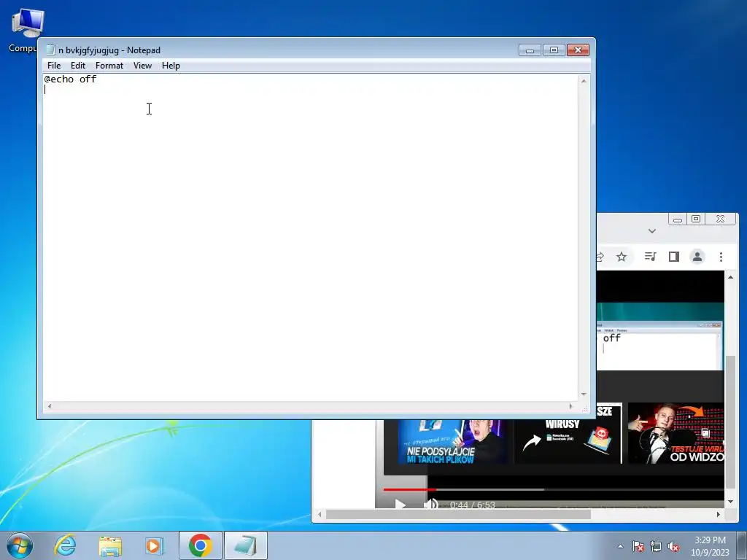
Task: Click the Notepad text editing area
Action: point(311,237)
